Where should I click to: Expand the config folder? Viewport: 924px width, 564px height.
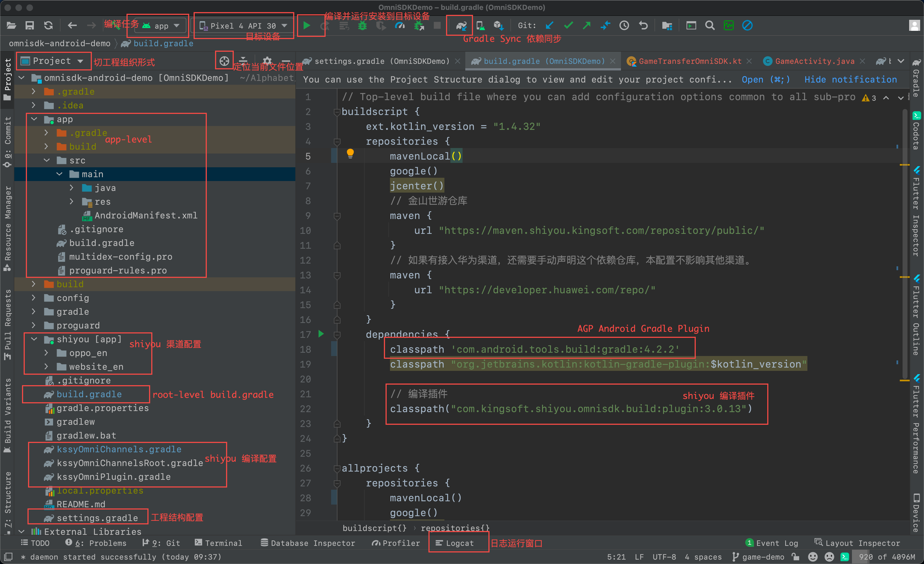tap(34, 298)
